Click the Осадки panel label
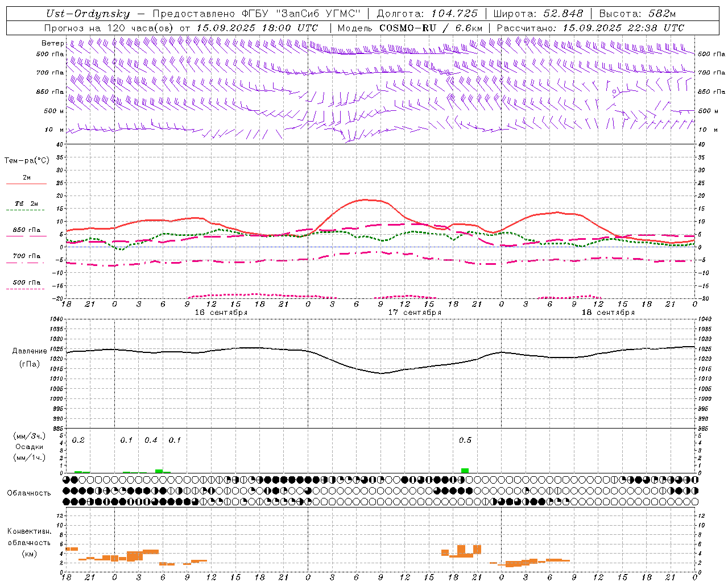 click(x=29, y=447)
